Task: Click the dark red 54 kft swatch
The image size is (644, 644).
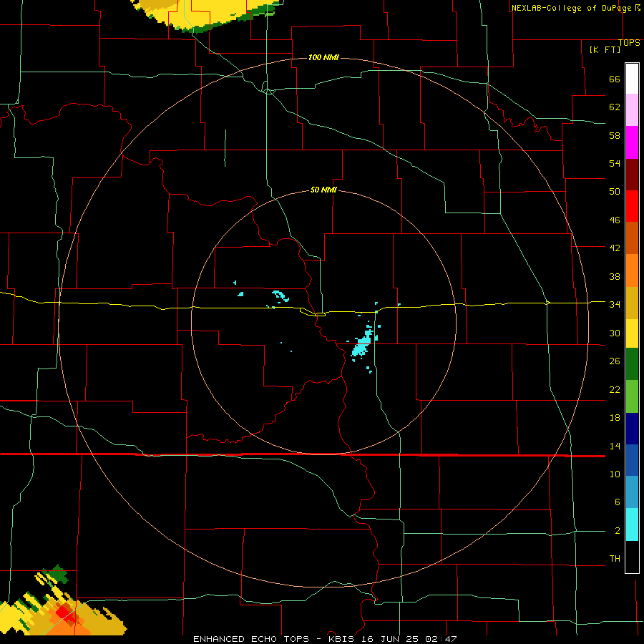Action: pyautogui.click(x=632, y=175)
